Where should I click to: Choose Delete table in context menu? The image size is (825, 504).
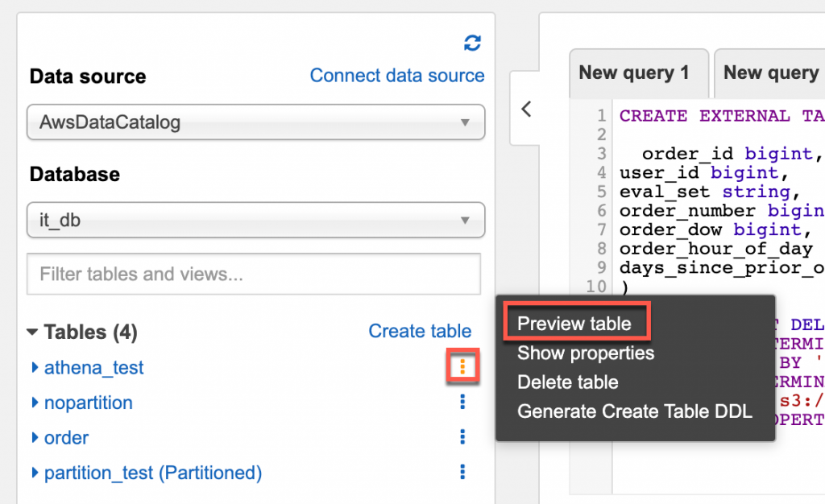[x=568, y=382]
